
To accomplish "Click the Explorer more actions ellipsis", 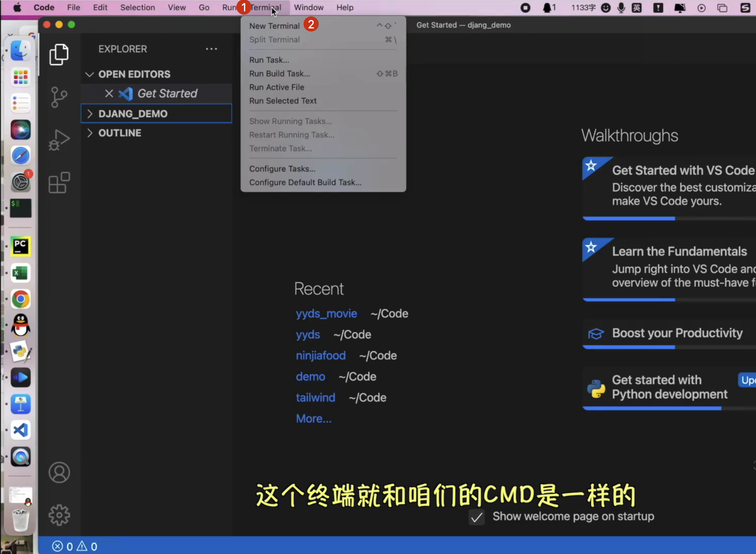I will click(211, 49).
